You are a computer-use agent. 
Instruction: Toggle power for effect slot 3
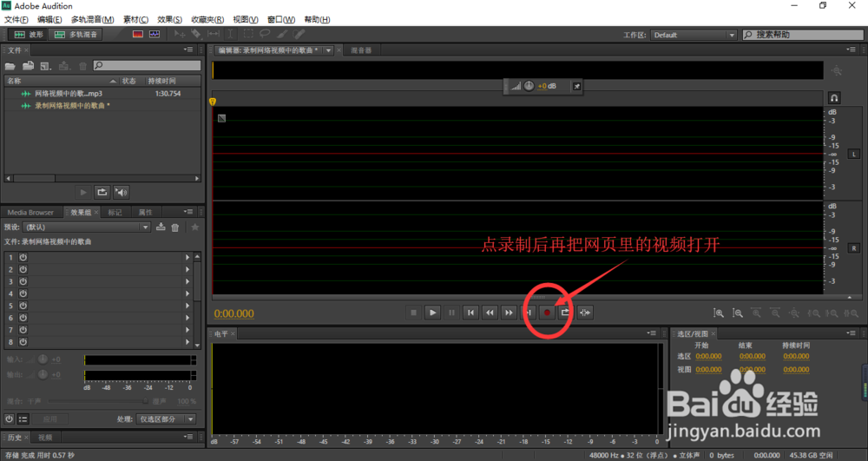pyautogui.click(x=23, y=281)
